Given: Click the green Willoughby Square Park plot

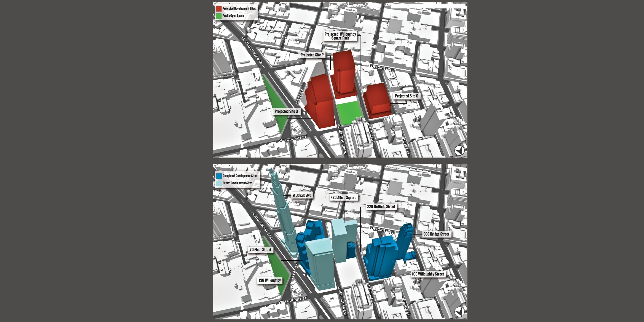Looking at the screenshot, I should [349, 113].
